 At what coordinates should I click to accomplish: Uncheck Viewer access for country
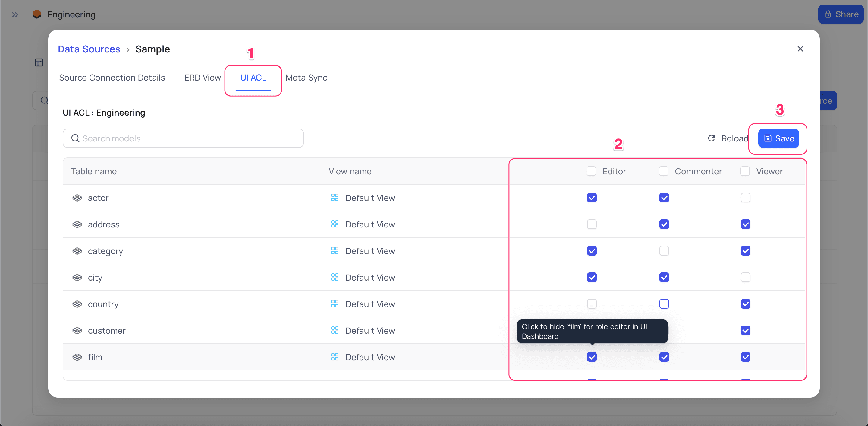(x=745, y=304)
